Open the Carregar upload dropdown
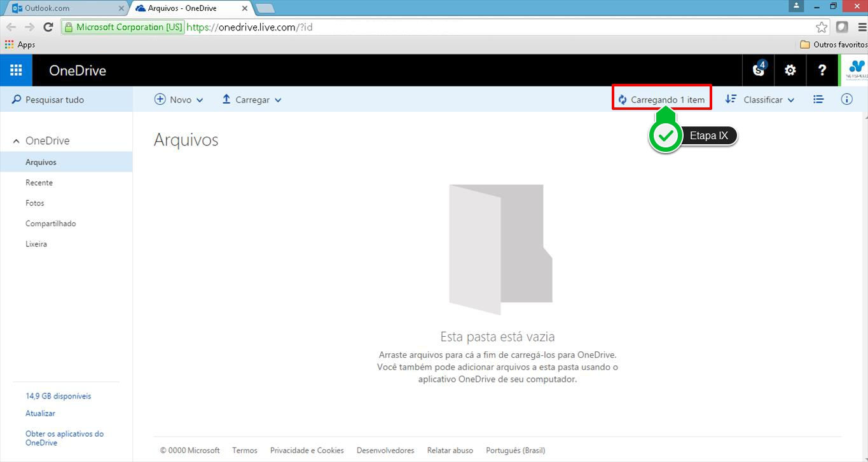The image size is (868, 462). [251, 100]
